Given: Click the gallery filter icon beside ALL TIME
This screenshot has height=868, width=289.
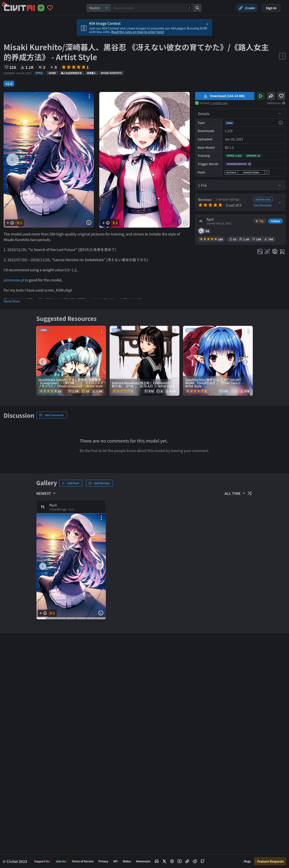Looking at the screenshot, I should click(250, 493).
